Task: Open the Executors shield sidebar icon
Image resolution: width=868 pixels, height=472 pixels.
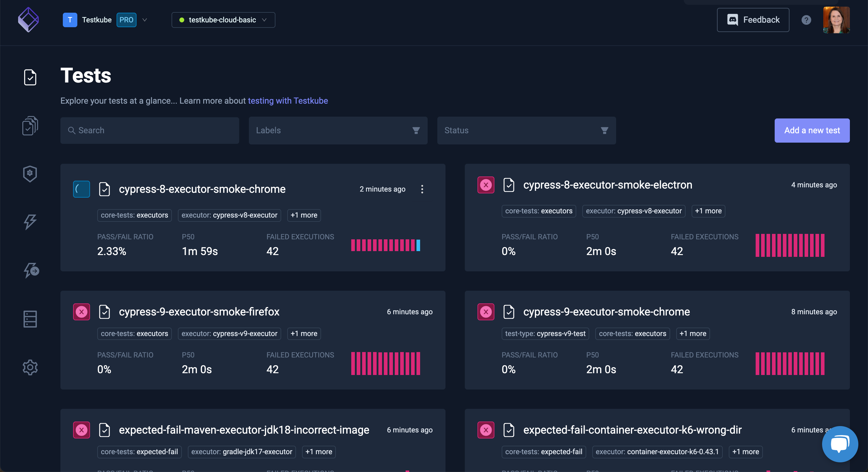Action: pyautogui.click(x=30, y=174)
